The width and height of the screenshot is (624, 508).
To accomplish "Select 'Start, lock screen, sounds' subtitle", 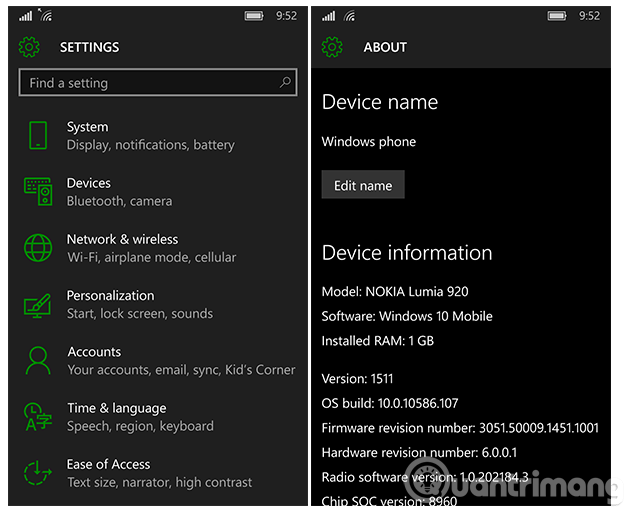I will tap(140, 314).
